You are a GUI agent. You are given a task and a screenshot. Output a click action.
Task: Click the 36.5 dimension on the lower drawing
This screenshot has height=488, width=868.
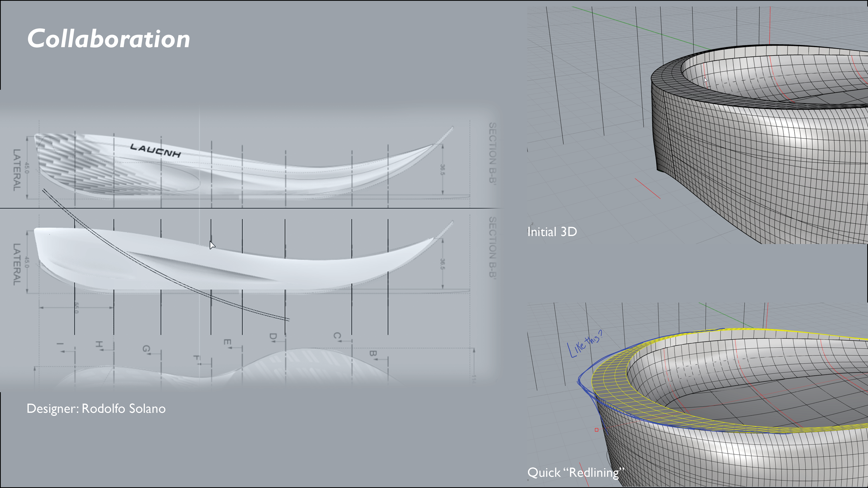(x=442, y=264)
